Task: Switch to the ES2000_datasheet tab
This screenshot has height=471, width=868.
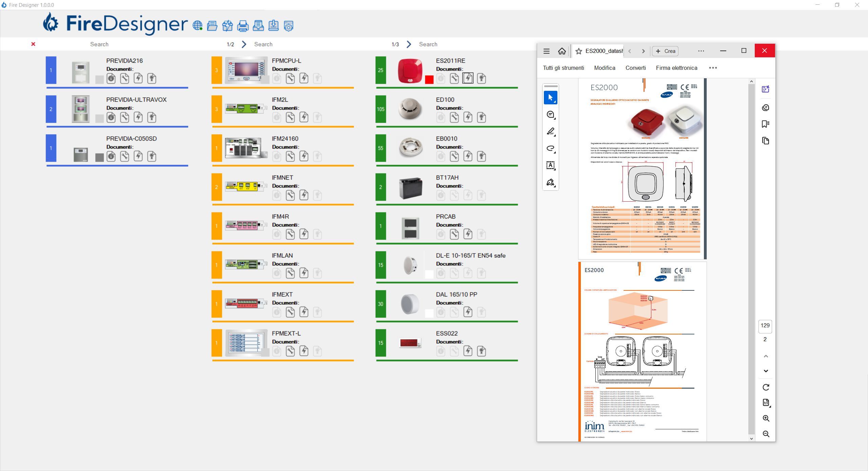Action: coord(604,51)
